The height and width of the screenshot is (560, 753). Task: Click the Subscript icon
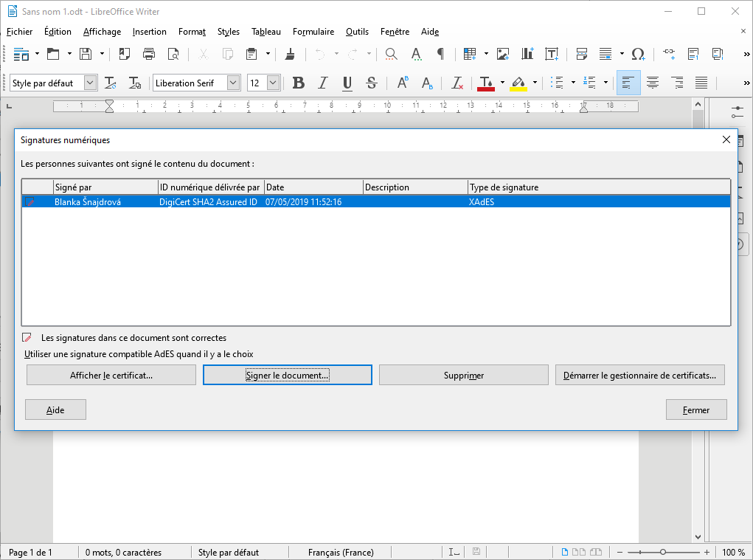[427, 83]
